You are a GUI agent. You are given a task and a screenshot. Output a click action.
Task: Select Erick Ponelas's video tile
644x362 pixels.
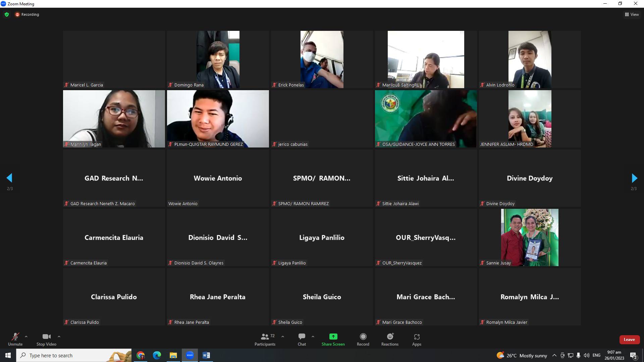pos(322,59)
